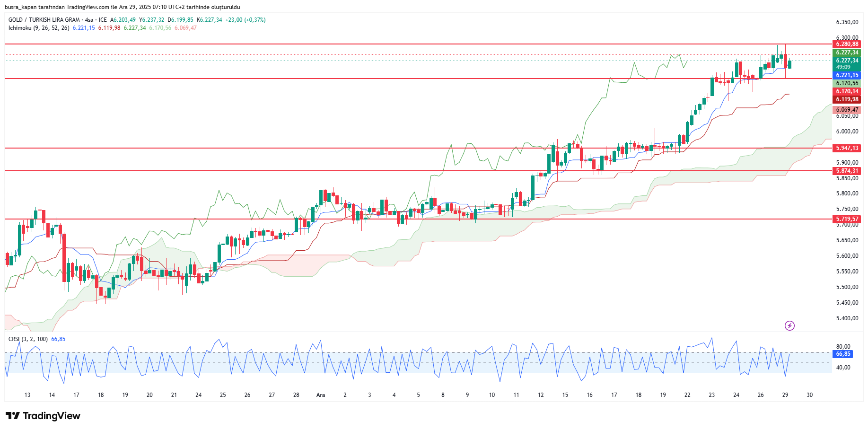Open the Ichimoku (9, 26, 52, 26) indicator legend
868x430 pixels.
click(39, 28)
